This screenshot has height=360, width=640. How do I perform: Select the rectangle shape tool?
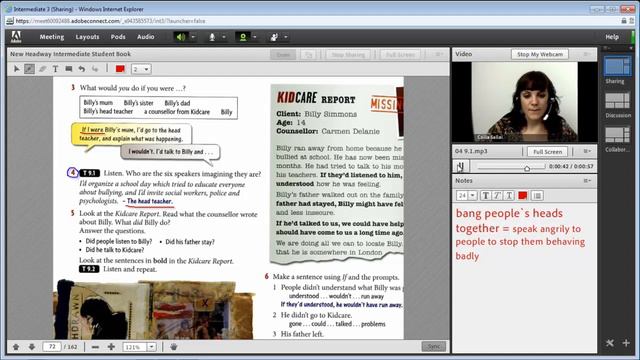[69, 69]
